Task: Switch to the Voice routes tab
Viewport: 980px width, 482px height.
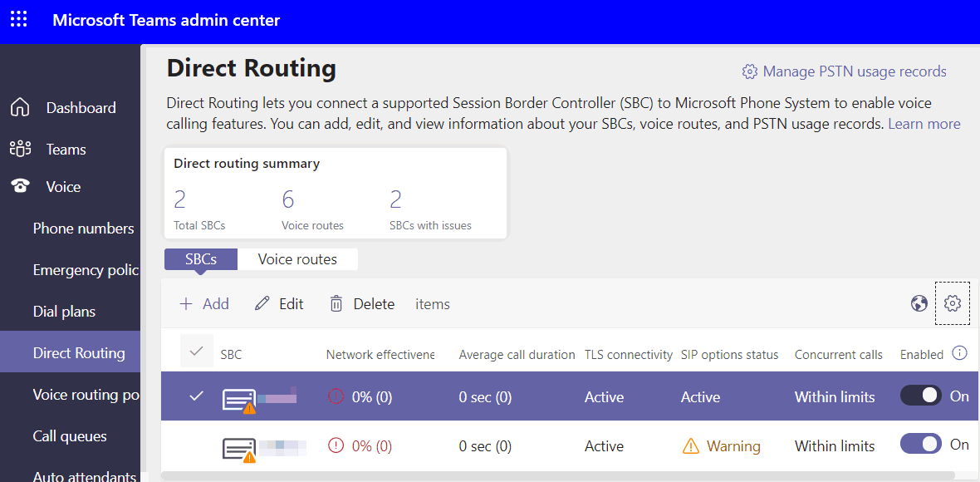Action: (x=297, y=258)
